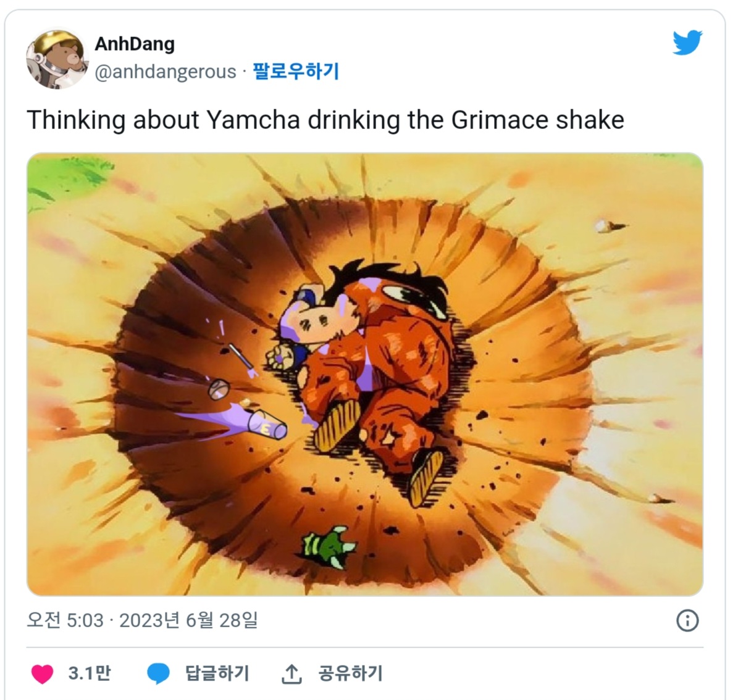Open the 답글하기 reply text button
Viewport: 738px width, 700px height.
pyautogui.click(x=217, y=673)
